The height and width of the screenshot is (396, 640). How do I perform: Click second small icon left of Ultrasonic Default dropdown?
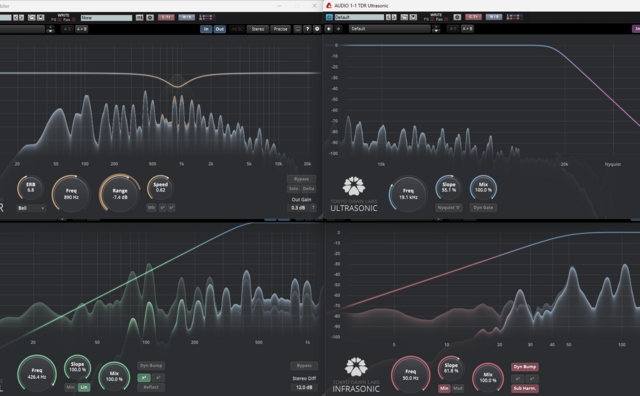[338, 29]
